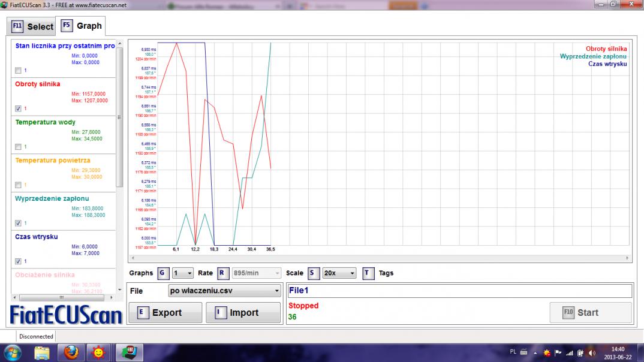Enable Stan licznika przy ostatnim checkbox
The height and width of the screenshot is (362, 644).
[18, 71]
